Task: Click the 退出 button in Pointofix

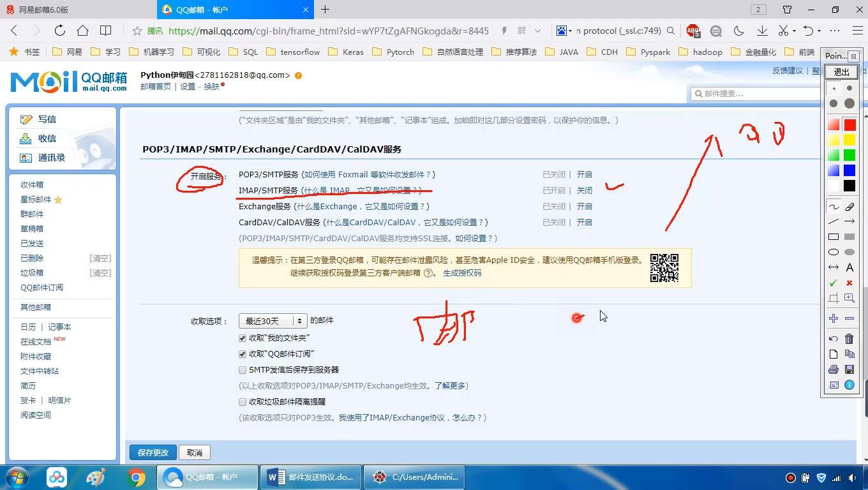Action: click(841, 72)
